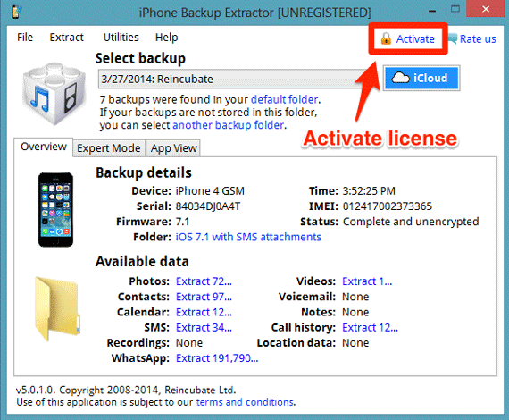Close the iPhone Backup Extractor window
The image size is (509, 420).
pos(486,9)
